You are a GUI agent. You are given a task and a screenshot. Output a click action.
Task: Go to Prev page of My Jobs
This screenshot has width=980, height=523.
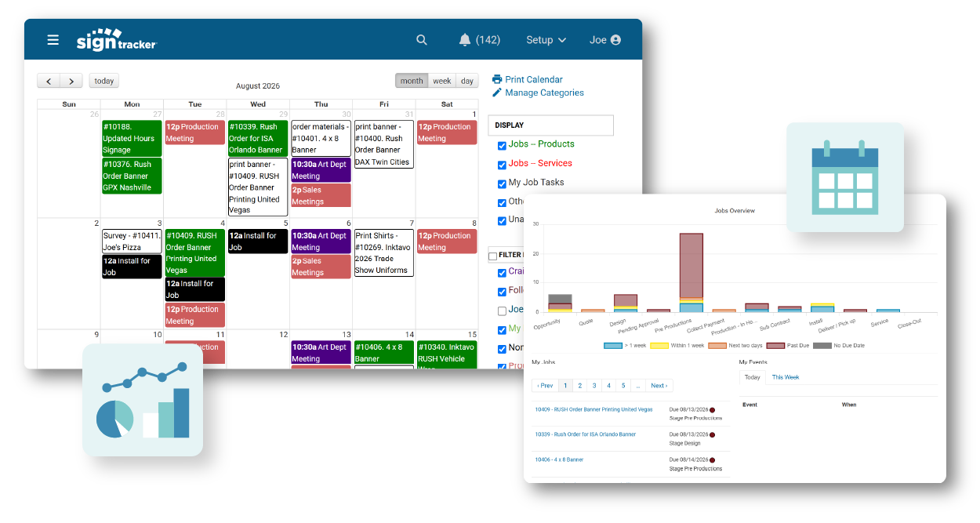pos(545,386)
